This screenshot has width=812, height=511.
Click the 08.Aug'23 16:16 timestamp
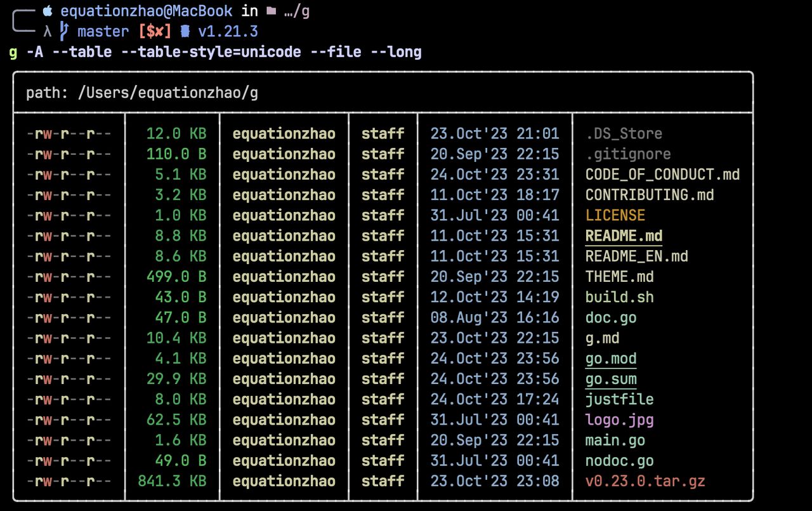tap(495, 317)
